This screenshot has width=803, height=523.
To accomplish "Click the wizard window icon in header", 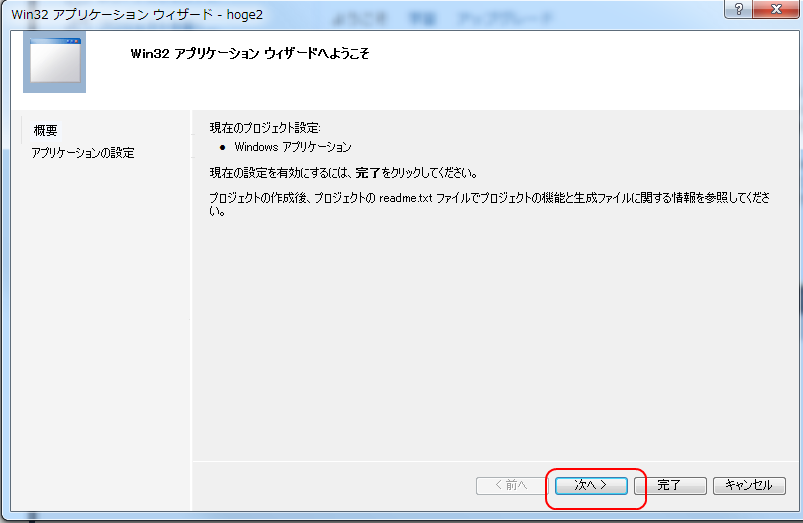I will click(54, 62).
